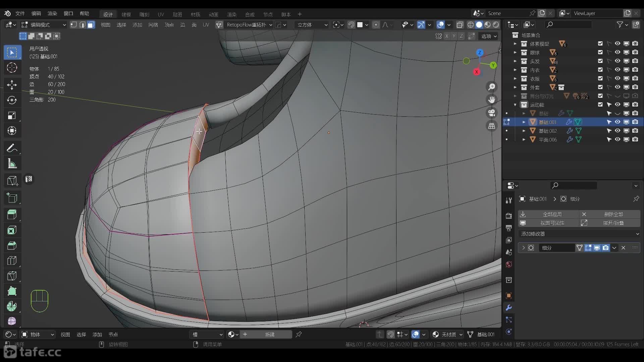The width and height of the screenshot is (644, 362).
Task: Switch perspective/orthographic grid icon
Action: coord(492,126)
